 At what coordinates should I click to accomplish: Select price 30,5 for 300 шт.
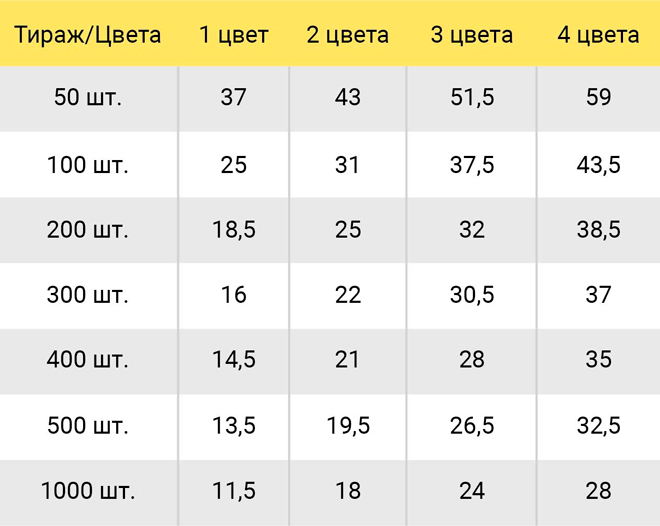coord(472,295)
